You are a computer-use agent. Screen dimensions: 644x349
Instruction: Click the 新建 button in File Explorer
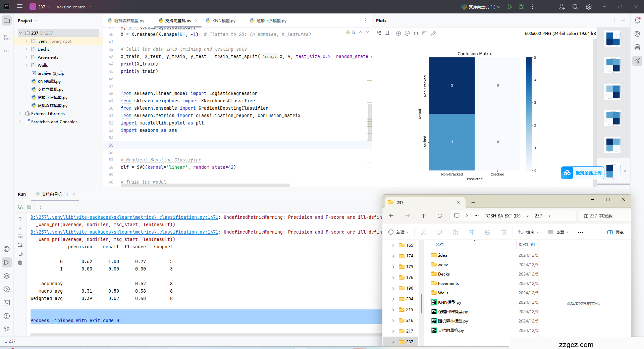coord(398,232)
